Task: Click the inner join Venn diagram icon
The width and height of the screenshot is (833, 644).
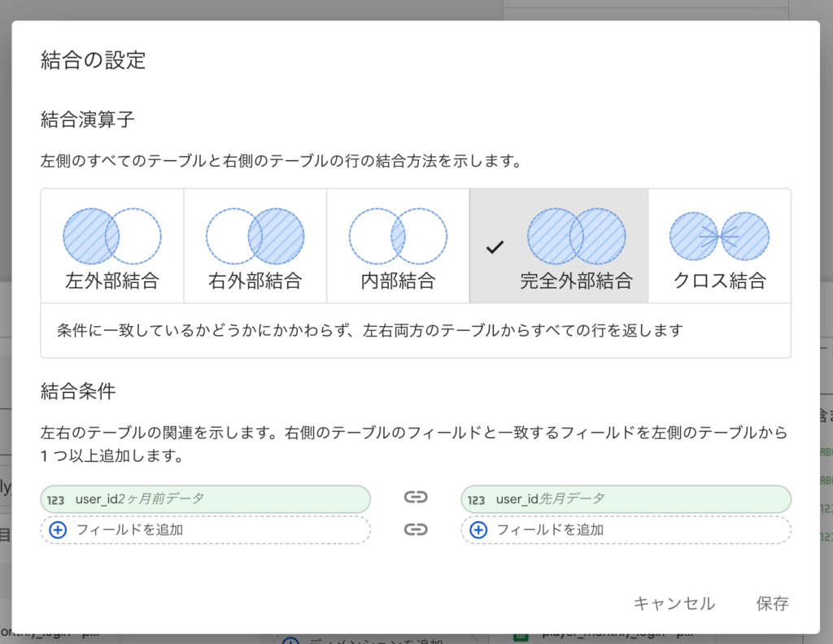Action: pyautogui.click(x=398, y=237)
